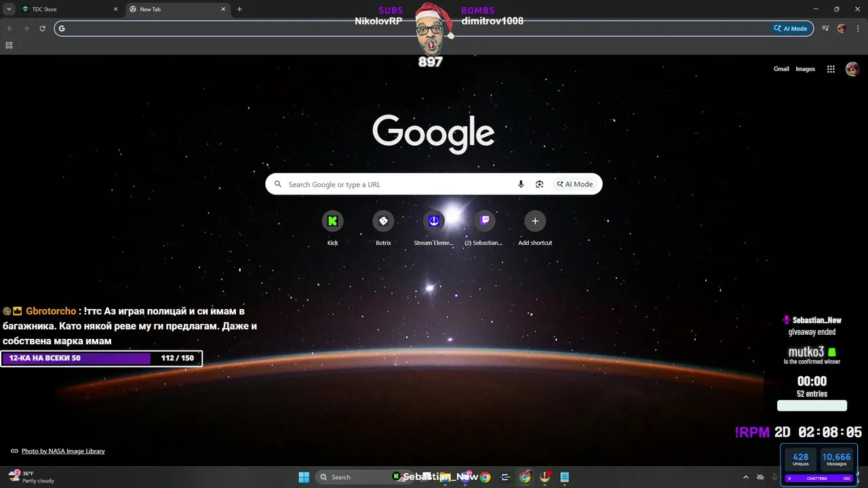Click the '428 Uniques' counter
This screenshot has width=868, height=488.
[801, 459]
